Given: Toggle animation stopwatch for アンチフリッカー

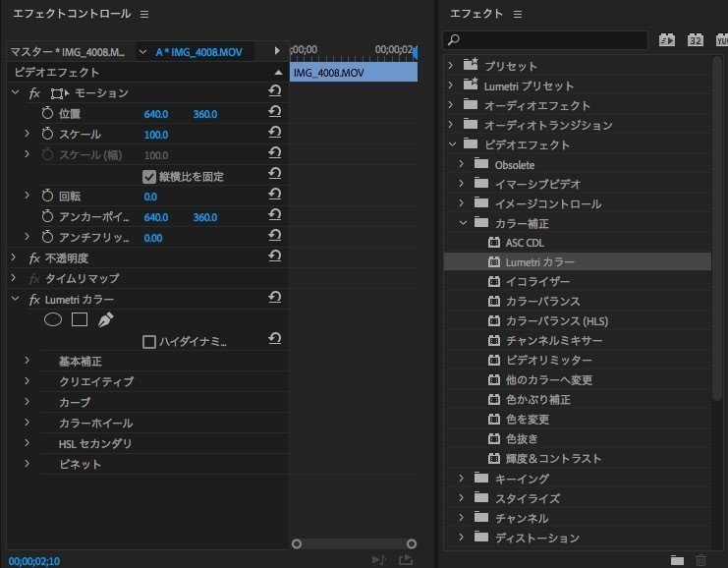Looking at the screenshot, I should point(47,237).
